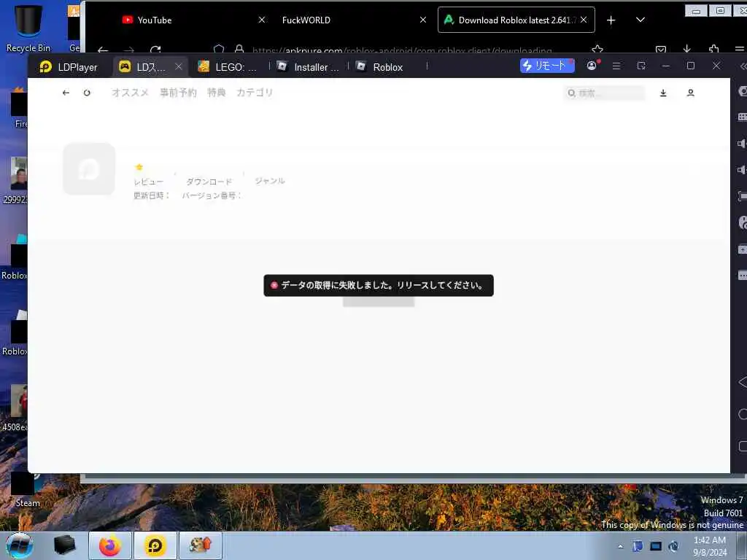Screen dimensions: 747x560
Task: Switch to the Installer emulator tab
Action: pos(309,67)
